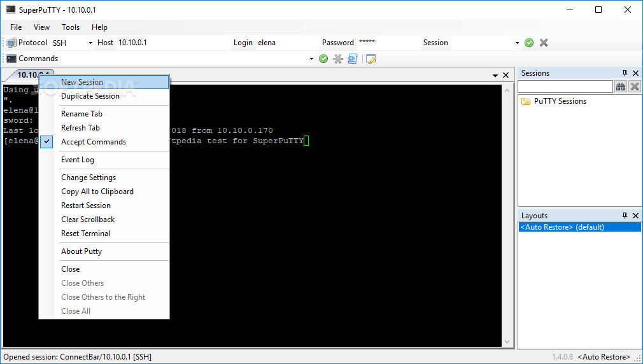Click the Opened session status bar message
The width and height of the screenshot is (643, 364).
click(x=78, y=357)
